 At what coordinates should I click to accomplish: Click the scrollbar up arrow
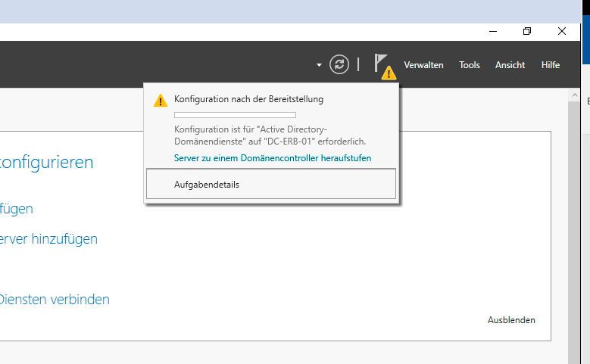pyautogui.click(x=574, y=95)
